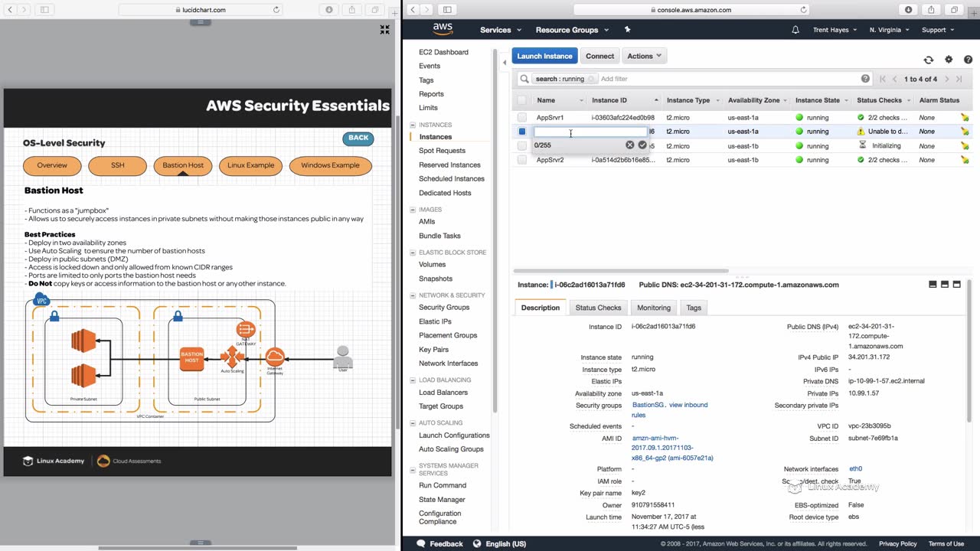
Task: Click the split-view pane layout icon
Action: click(x=945, y=284)
